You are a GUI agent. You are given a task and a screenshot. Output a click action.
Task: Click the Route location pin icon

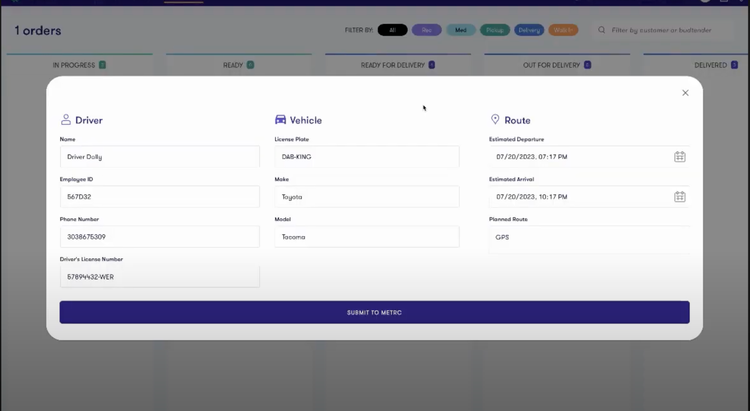tap(495, 120)
